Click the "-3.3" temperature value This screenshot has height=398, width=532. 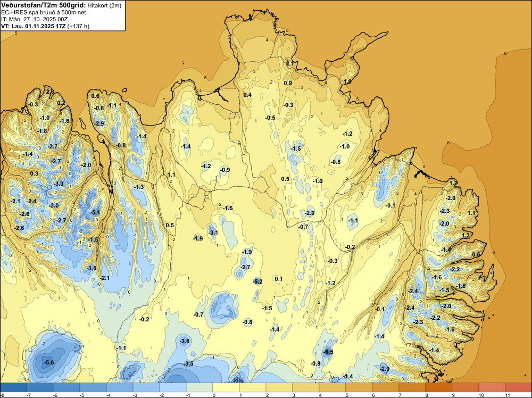59,184
